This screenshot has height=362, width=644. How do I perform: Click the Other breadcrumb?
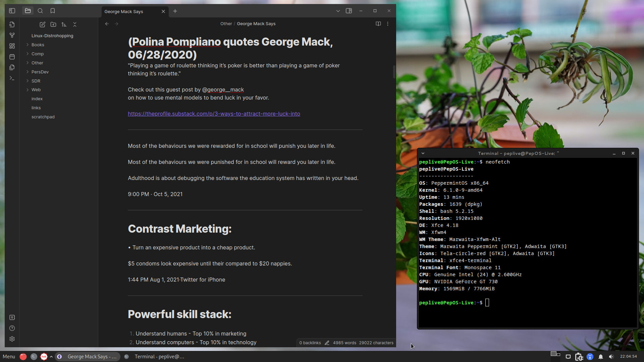(226, 24)
